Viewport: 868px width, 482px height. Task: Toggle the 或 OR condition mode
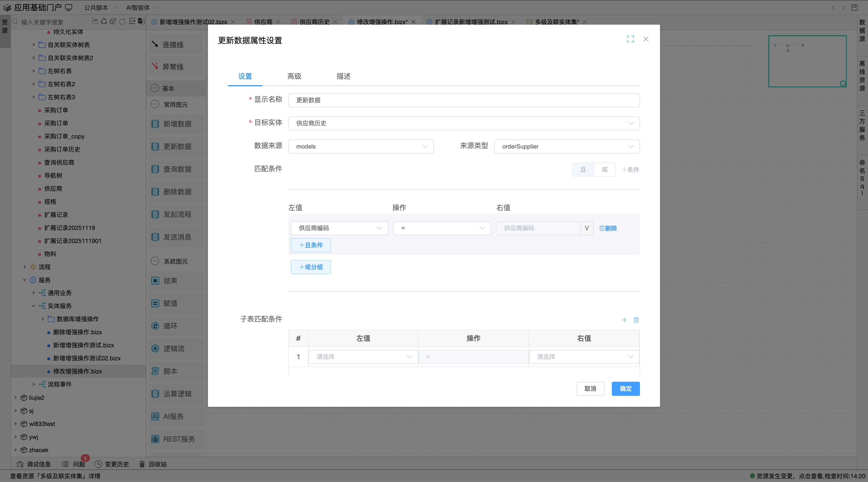[x=605, y=170]
